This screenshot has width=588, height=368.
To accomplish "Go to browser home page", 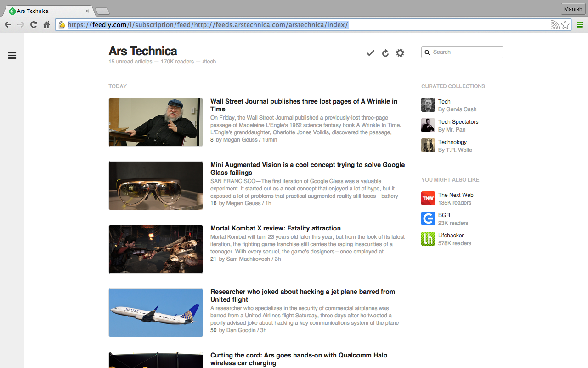I will click(46, 25).
